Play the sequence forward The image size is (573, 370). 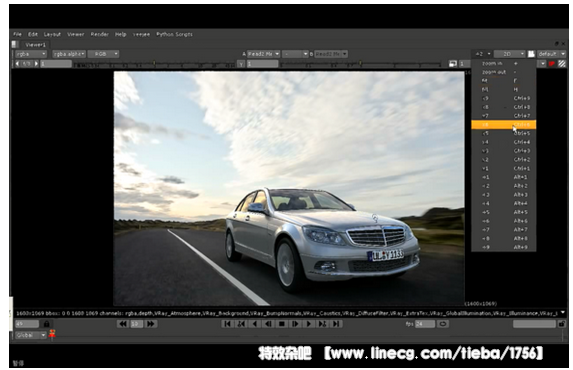pyautogui.click(x=309, y=324)
